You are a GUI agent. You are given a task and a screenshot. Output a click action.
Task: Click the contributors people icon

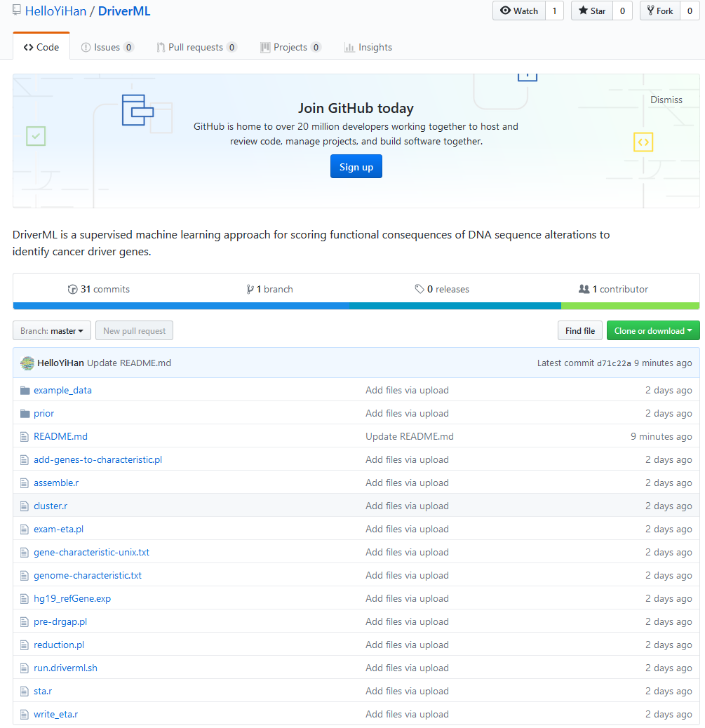point(584,290)
